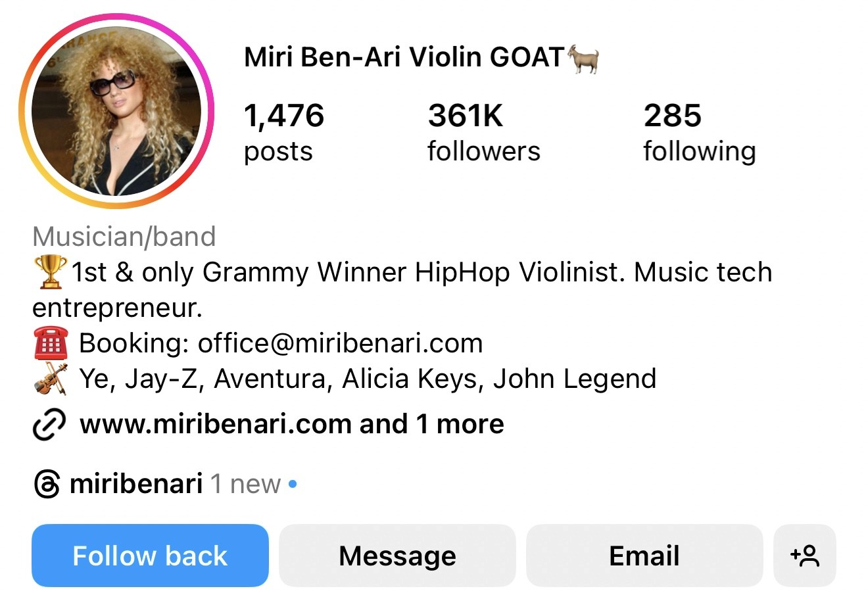Select the Musician/band category label
Image resolution: width=868 pixels, height=595 pixels.
pos(124,237)
